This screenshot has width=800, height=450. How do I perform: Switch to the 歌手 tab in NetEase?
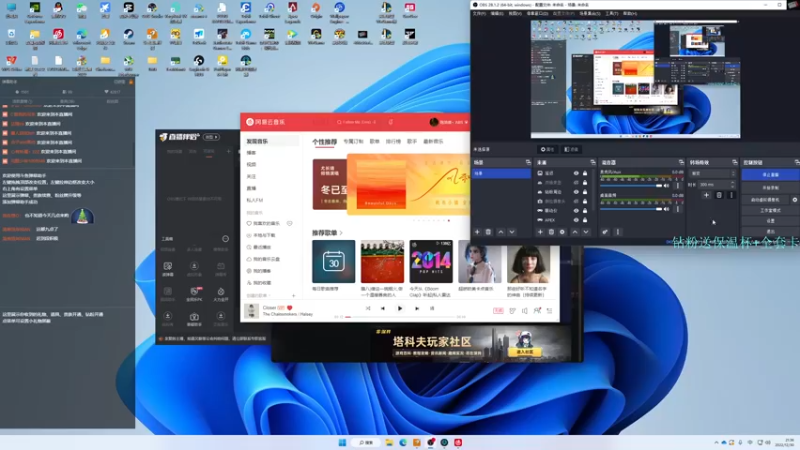pyautogui.click(x=412, y=141)
